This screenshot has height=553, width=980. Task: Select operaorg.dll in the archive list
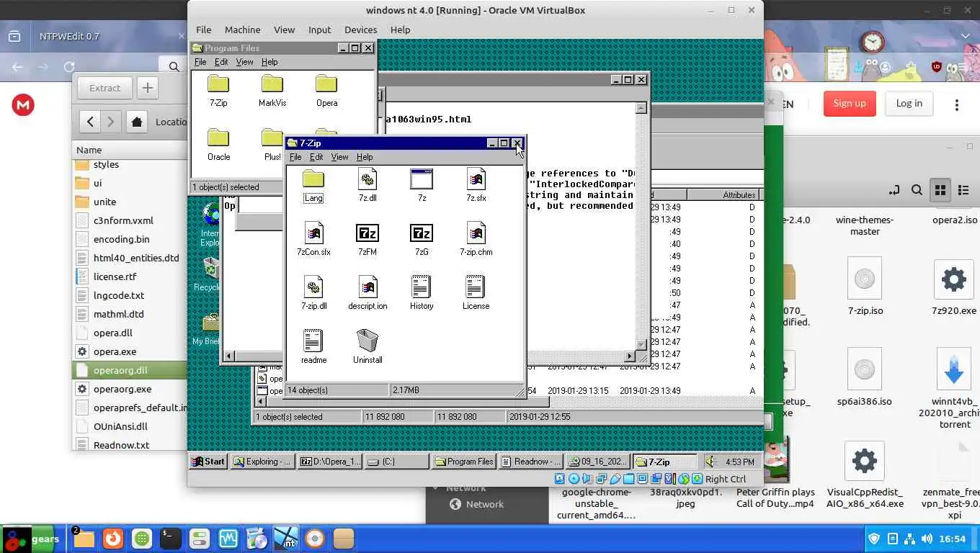[130, 370]
